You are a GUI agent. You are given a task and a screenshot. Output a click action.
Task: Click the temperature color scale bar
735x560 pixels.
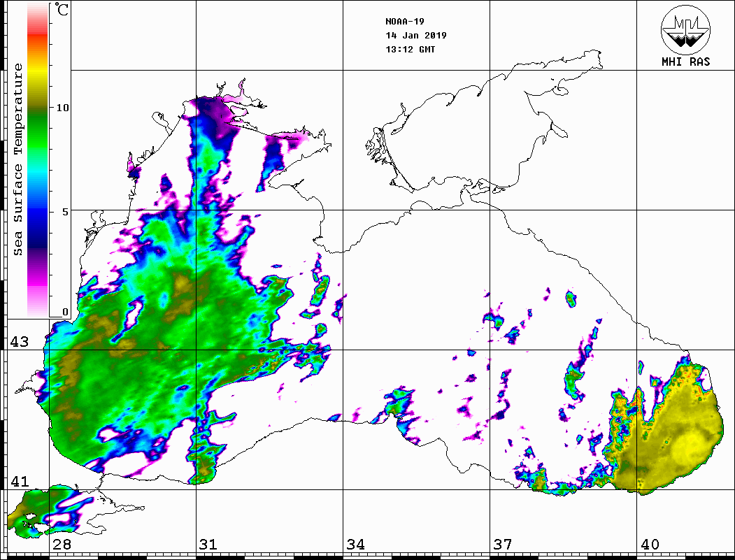38,160
